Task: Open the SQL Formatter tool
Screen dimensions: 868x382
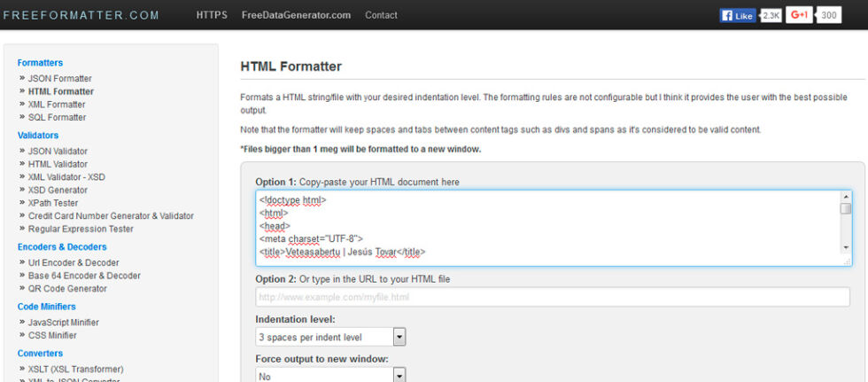Action: click(57, 117)
